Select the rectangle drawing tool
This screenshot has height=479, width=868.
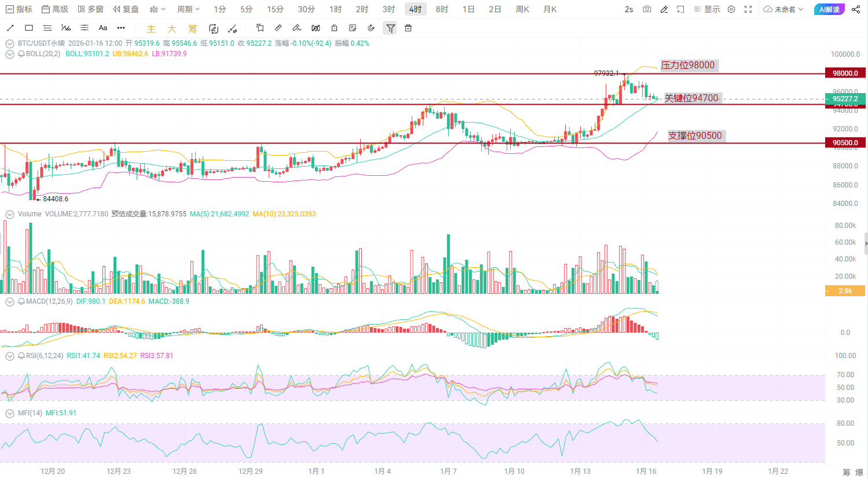click(28, 28)
